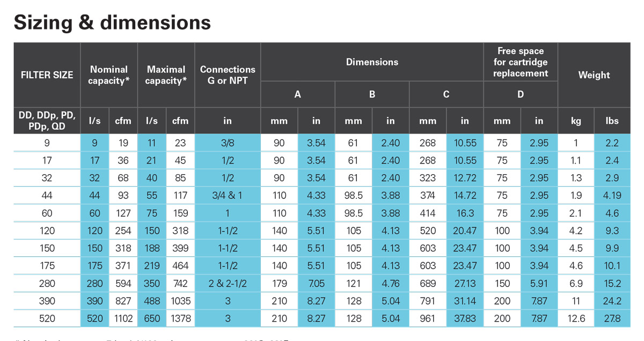Image resolution: width=644 pixels, height=341 pixels.
Task: Select the "Maximal capacity*" header cell
Action: click(166, 75)
